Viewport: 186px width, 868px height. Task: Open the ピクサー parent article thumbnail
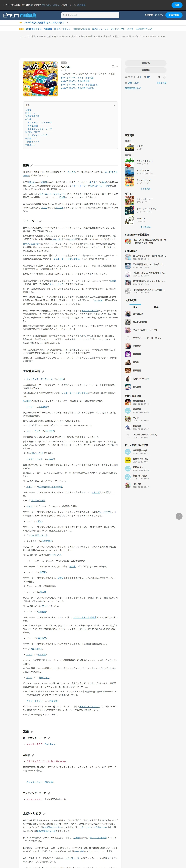[129, 147]
